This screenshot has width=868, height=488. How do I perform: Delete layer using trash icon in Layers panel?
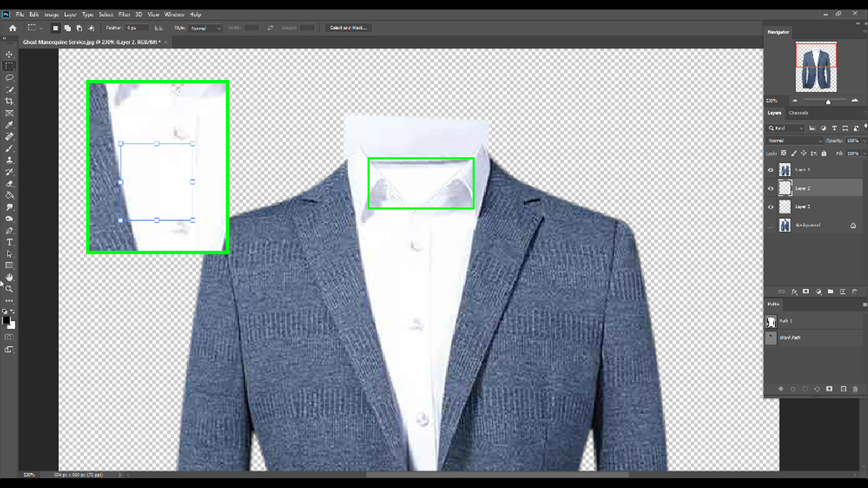click(855, 291)
